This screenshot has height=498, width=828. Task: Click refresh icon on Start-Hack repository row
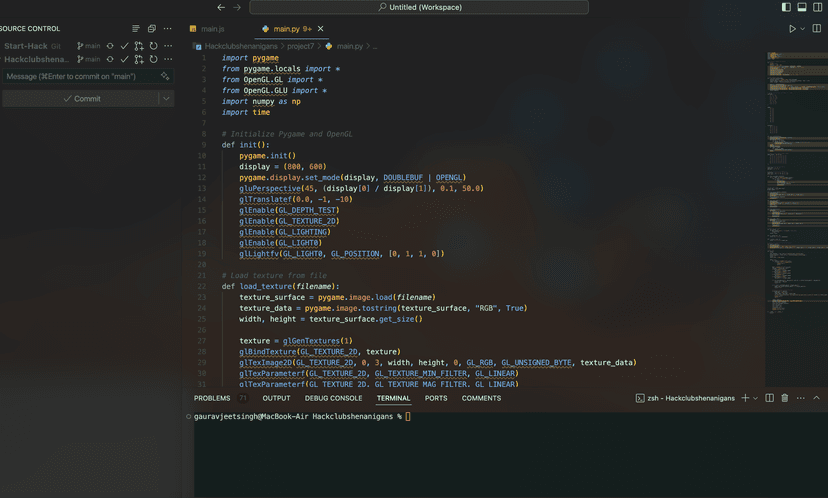point(153,46)
